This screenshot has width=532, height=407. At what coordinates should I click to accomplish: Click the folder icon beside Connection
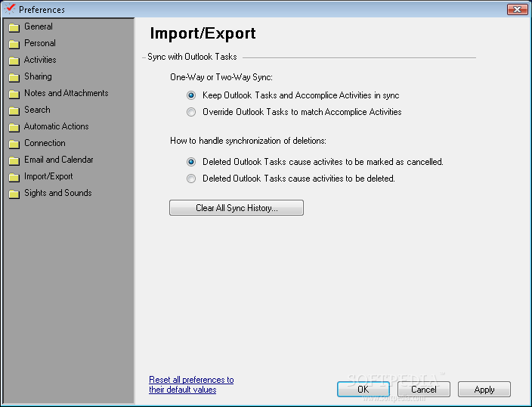(14, 144)
